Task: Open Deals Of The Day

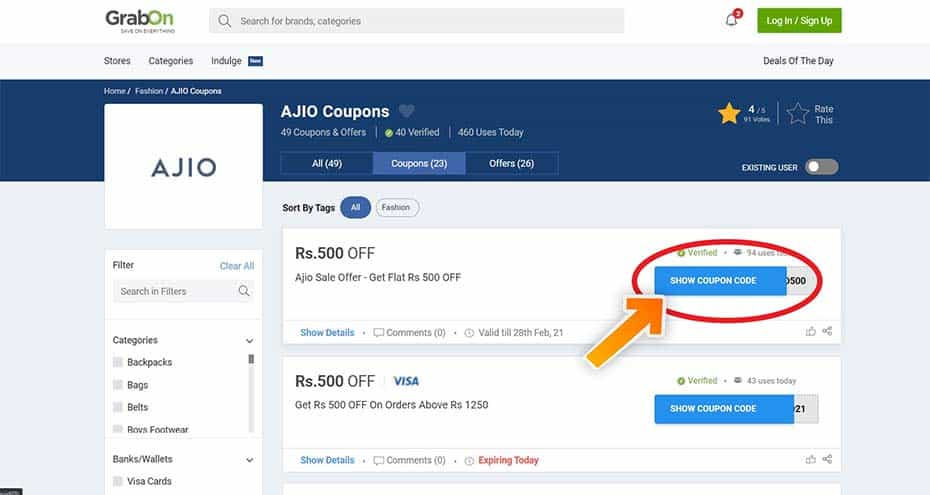Action: click(x=798, y=60)
